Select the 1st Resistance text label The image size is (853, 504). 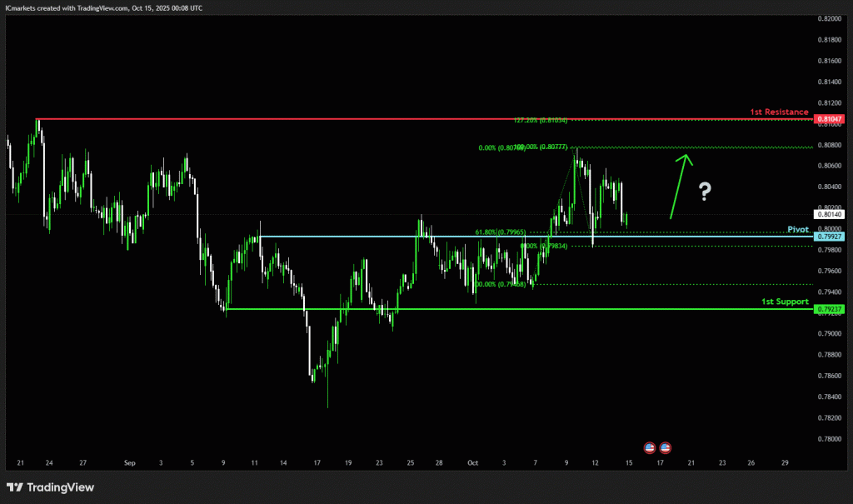pyautogui.click(x=779, y=112)
